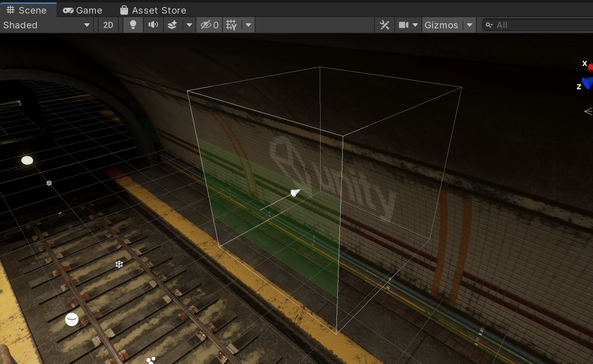Click the search magnifier icon in search bar
The width and height of the screenshot is (593, 364).
(489, 25)
